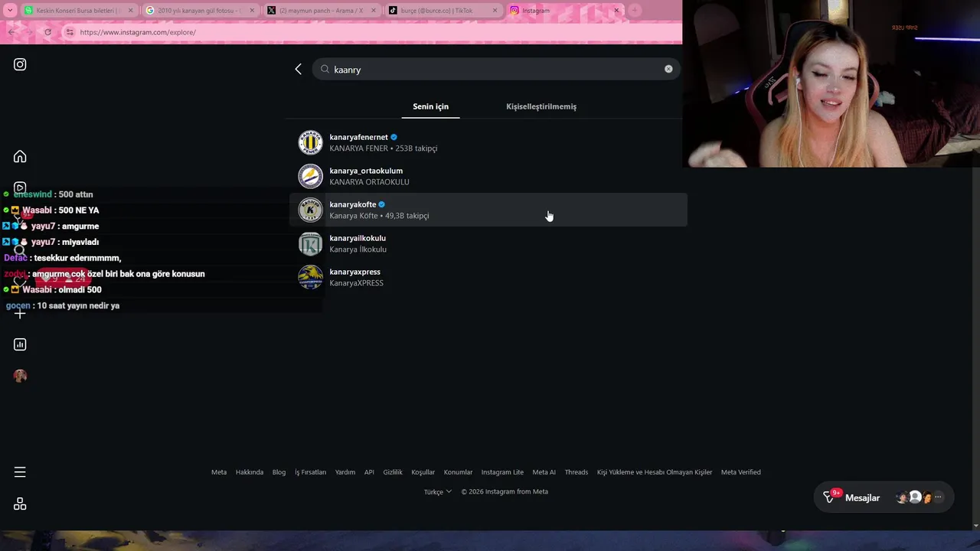Click into the kaanry search field
Image resolution: width=980 pixels, height=551 pixels.
(x=496, y=69)
